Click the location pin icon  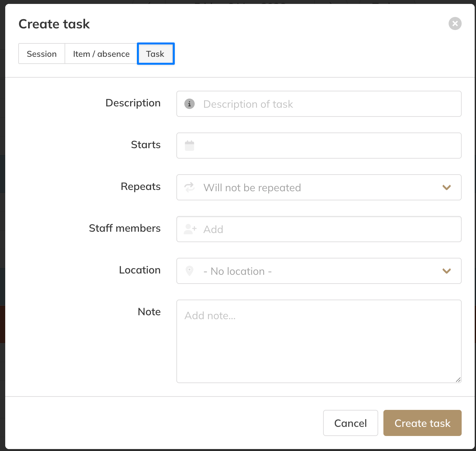(189, 271)
